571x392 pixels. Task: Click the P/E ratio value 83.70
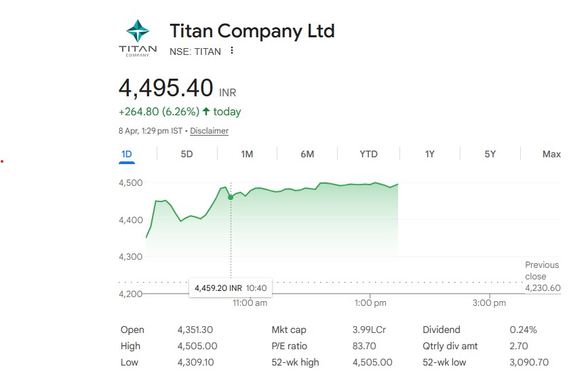[x=364, y=346]
